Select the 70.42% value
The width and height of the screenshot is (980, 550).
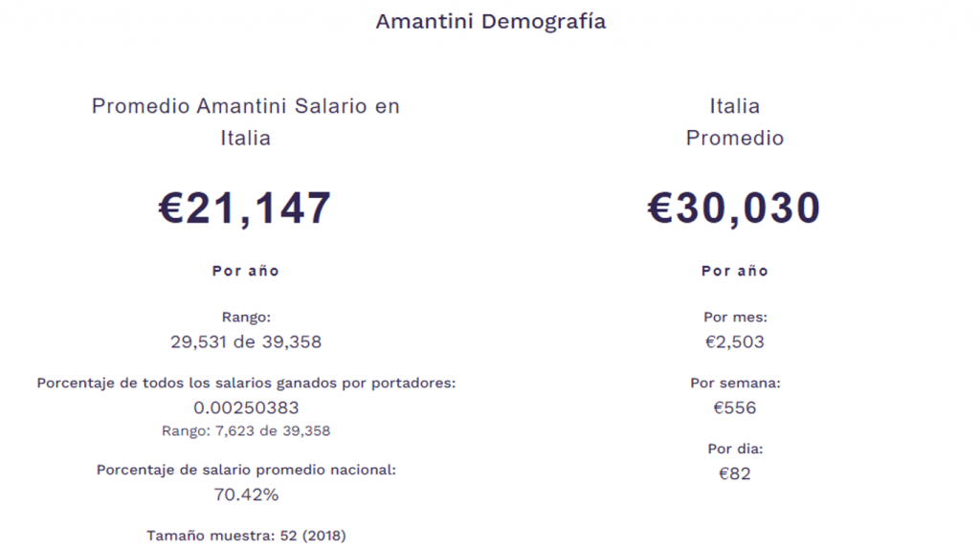coord(245,495)
